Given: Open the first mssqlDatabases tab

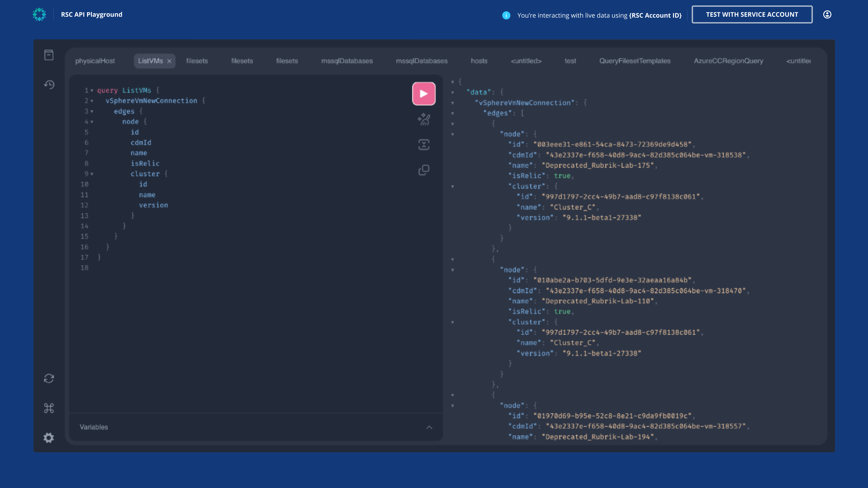Looking at the screenshot, I should [x=347, y=61].
